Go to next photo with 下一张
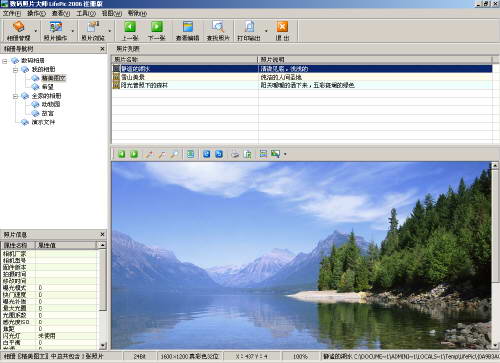Image resolution: width=500 pixels, height=363 pixels. [157, 31]
